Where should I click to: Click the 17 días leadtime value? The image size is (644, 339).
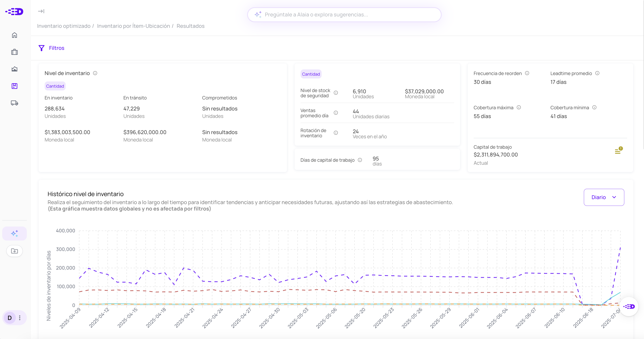pyautogui.click(x=558, y=82)
